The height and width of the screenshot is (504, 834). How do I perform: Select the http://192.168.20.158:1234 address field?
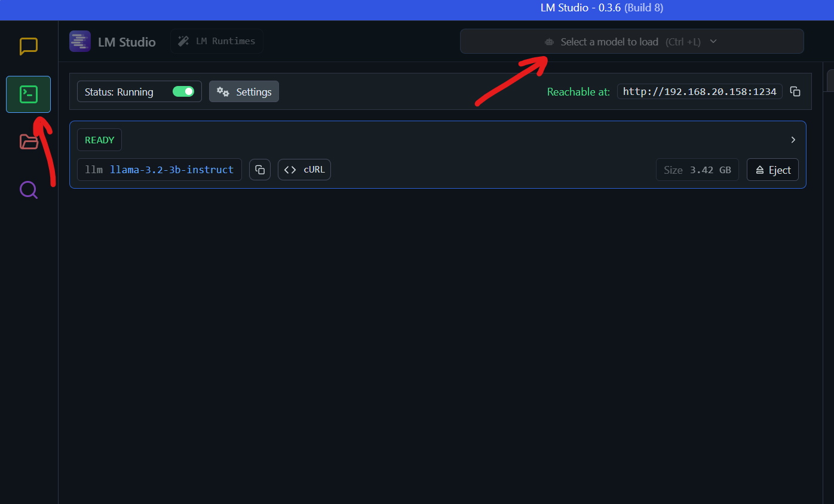click(699, 91)
